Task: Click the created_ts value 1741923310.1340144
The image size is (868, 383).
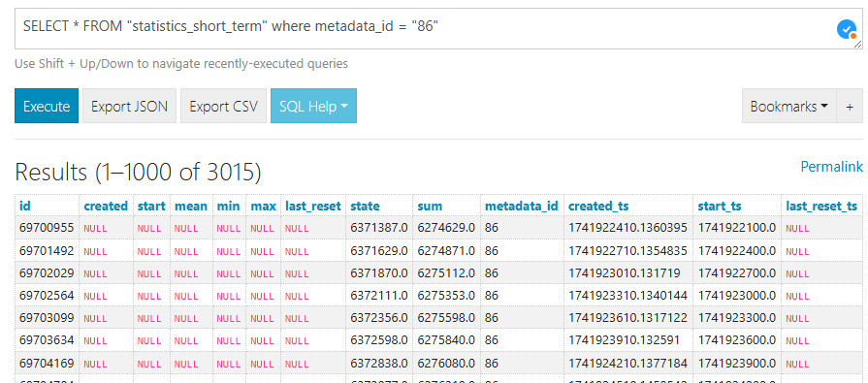Action: pyautogui.click(x=627, y=296)
